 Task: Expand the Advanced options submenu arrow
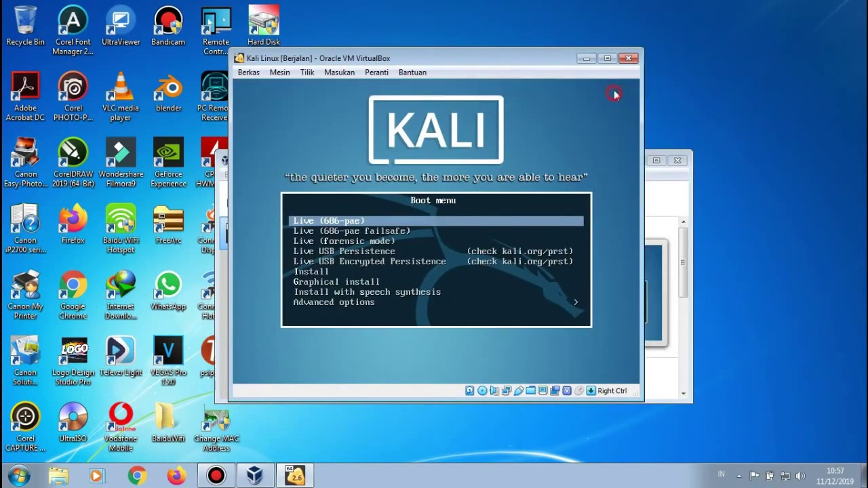point(576,302)
